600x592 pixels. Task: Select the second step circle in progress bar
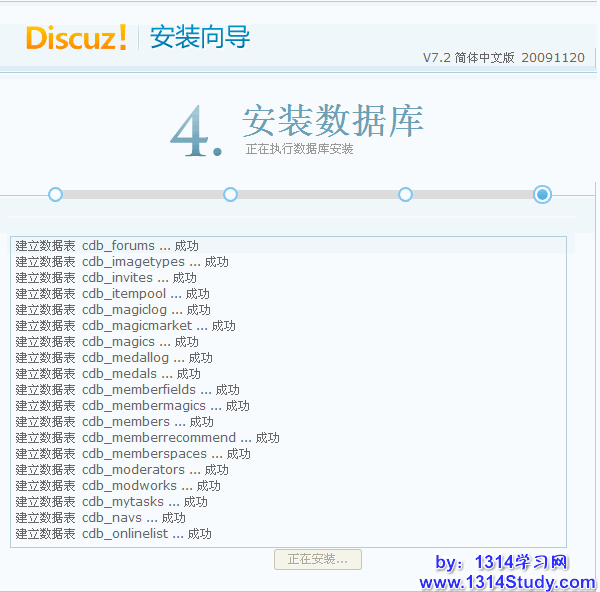(x=230, y=194)
